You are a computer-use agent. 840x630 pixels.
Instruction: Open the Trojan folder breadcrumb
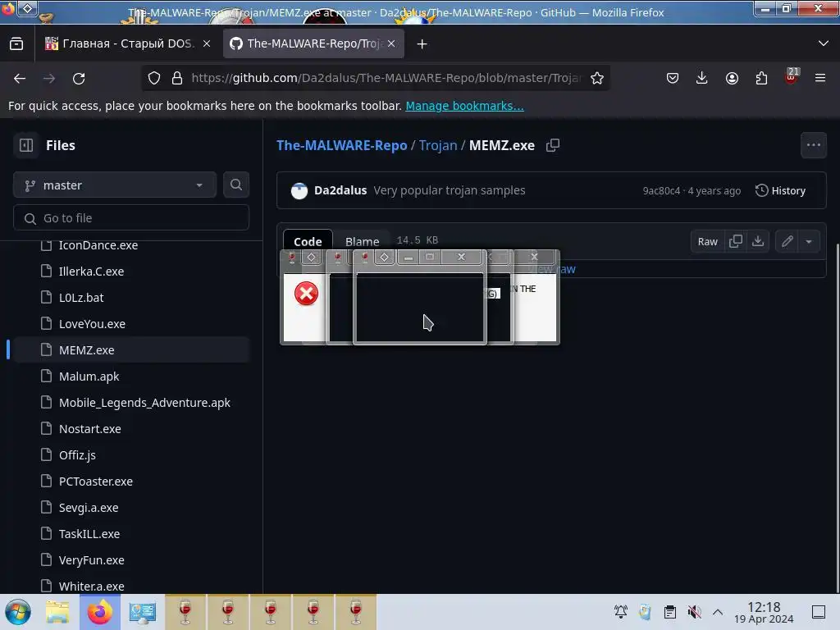point(438,145)
